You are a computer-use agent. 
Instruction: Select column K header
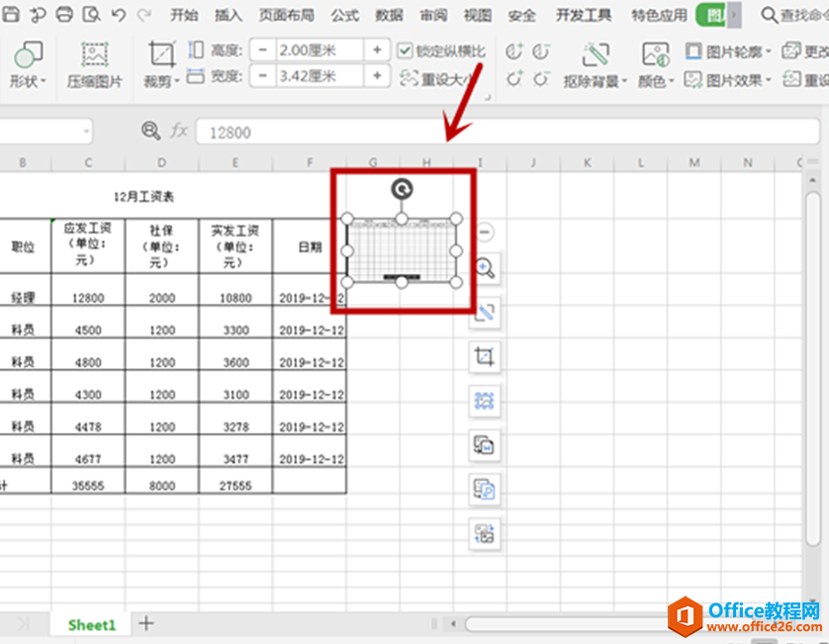point(587,162)
